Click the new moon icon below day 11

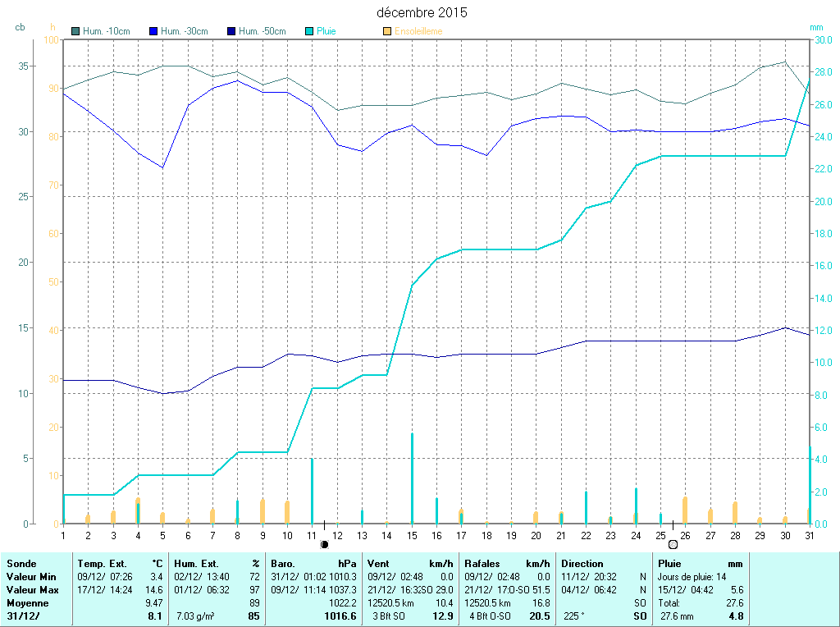pyautogui.click(x=325, y=543)
